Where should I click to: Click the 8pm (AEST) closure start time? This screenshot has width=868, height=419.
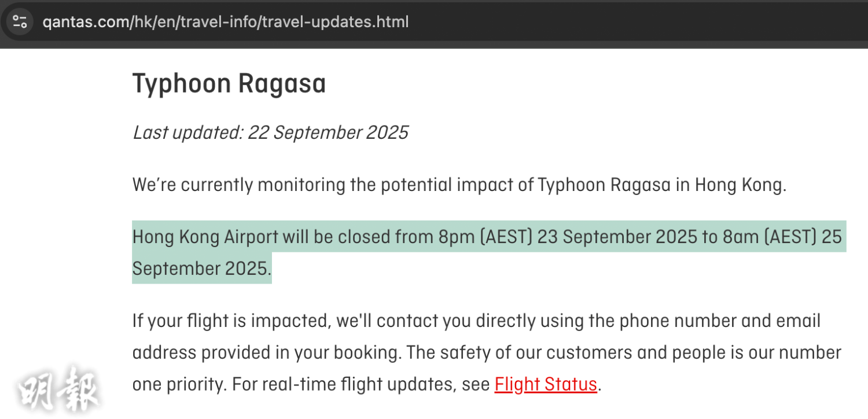tap(486, 237)
